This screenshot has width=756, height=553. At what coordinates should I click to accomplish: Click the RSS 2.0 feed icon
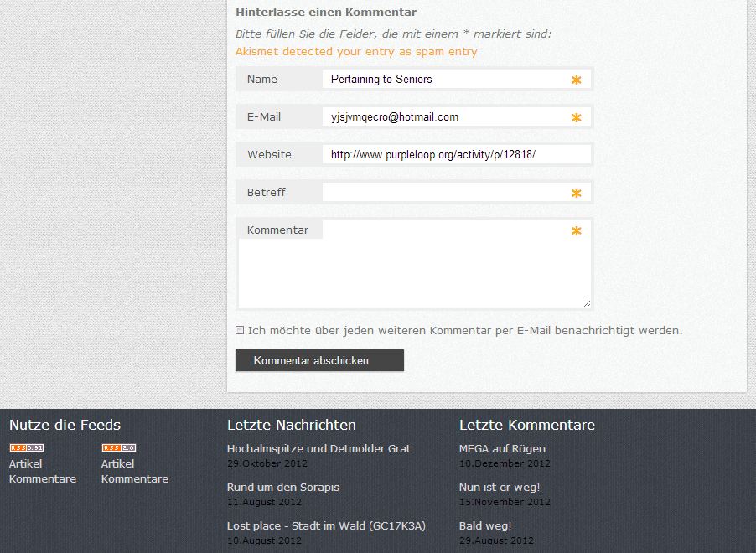pos(118,448)
